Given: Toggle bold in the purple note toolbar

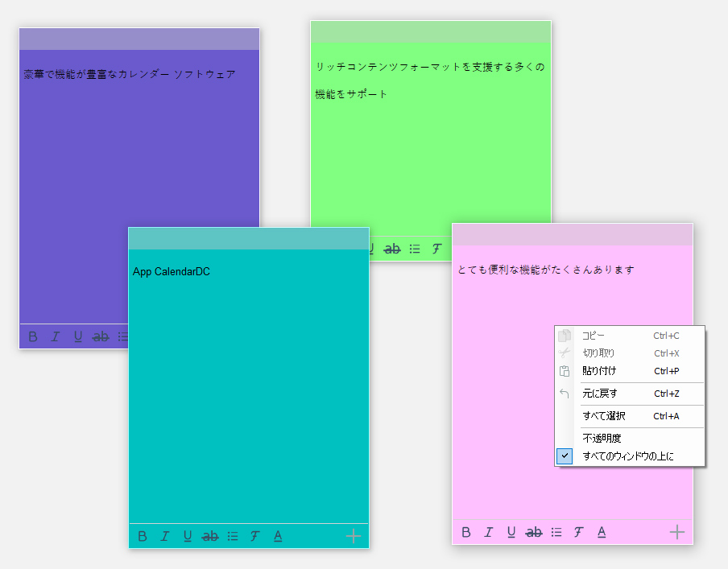Looking at the screenshot, I should point(33,336).
